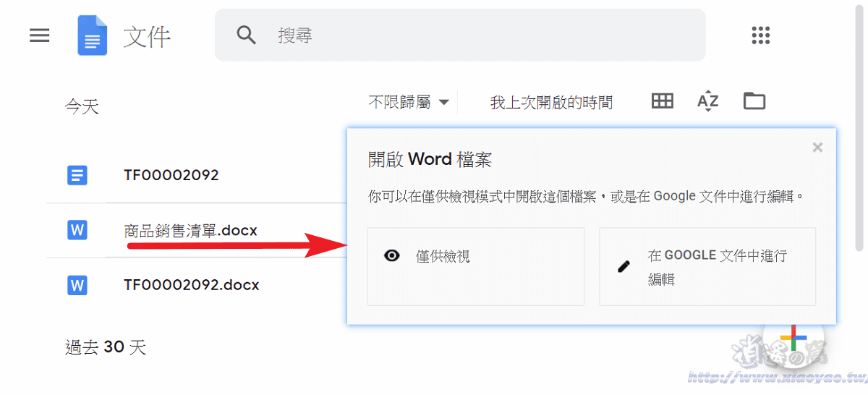Click the 過去 30 天 section heading
This screenshot has width=868, height=395.
tap(106, 347)
